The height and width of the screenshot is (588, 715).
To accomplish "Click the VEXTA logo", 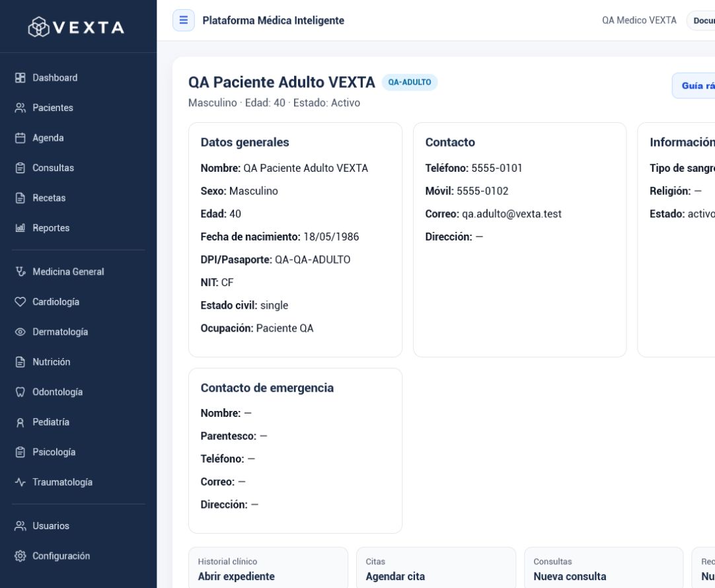I will tap(76, 27).
